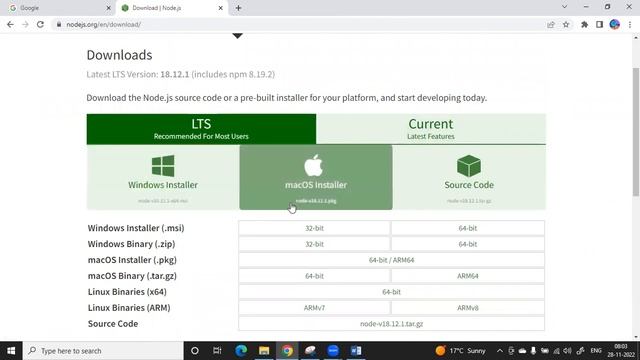Click the Windows logo icon
The image size is (640, 360).
pyautogui.click(x=163, y=165)
